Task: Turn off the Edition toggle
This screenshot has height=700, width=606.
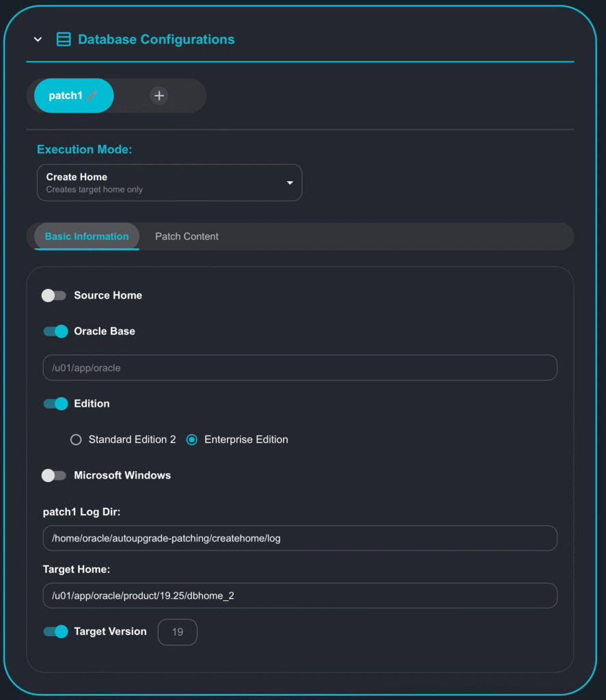Action: point(55,403)
